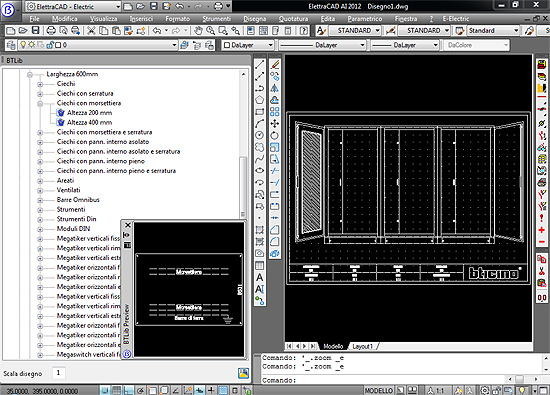Toggle layer freeze sun icon
Screen dimensions: 550x395
point(32,45)
